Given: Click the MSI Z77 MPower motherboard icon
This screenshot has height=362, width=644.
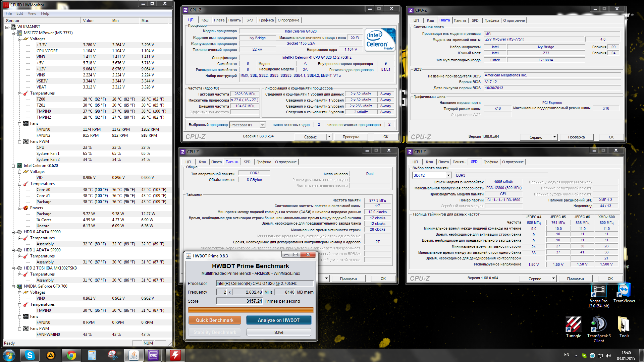Looking at the screenshot, I should (19, 33).
